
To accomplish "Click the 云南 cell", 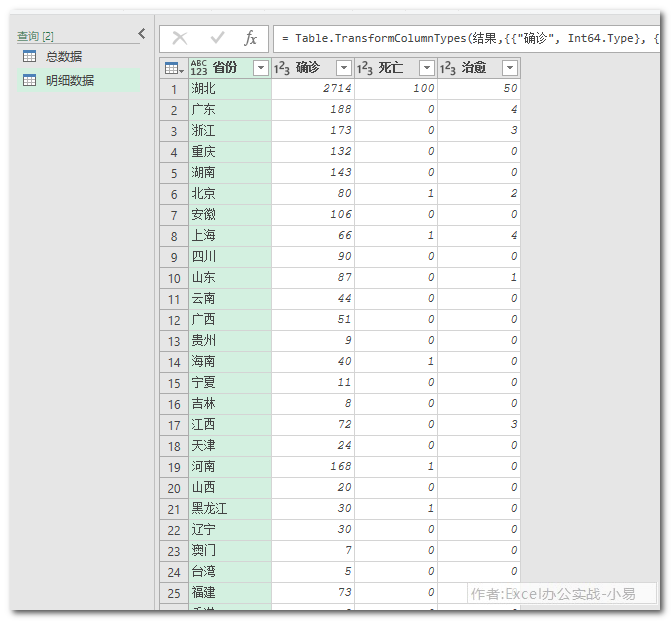I will 230,298.
